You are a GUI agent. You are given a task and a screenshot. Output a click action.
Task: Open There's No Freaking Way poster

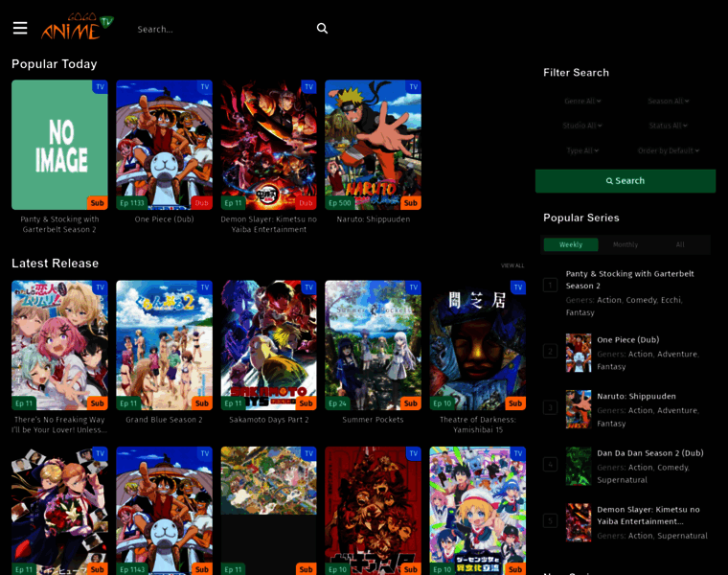coord(59,345)
